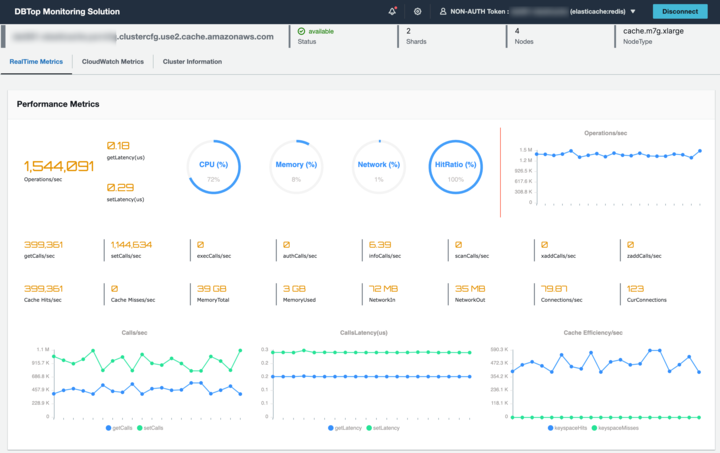Toggle keyspaceHits series in Cache Efficiency legend
This screenshot has height=453, width=720.
click(x=568, y=428)
